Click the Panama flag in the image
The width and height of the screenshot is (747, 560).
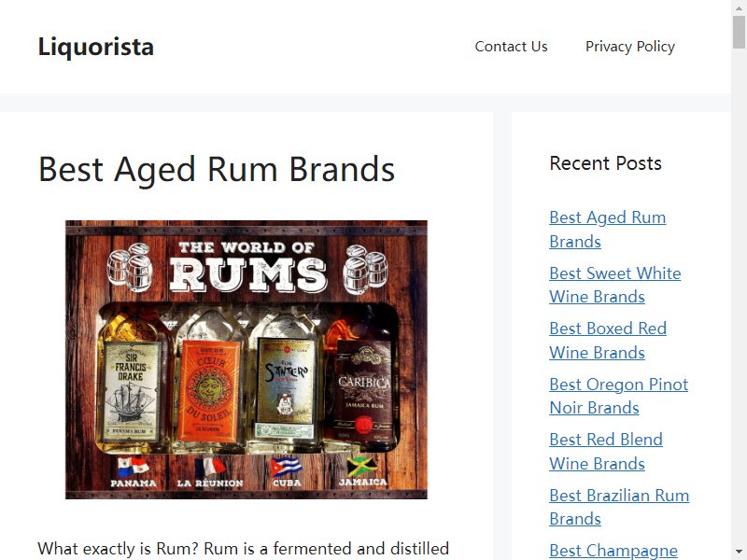pyautogui.click(x=133, y=467)
